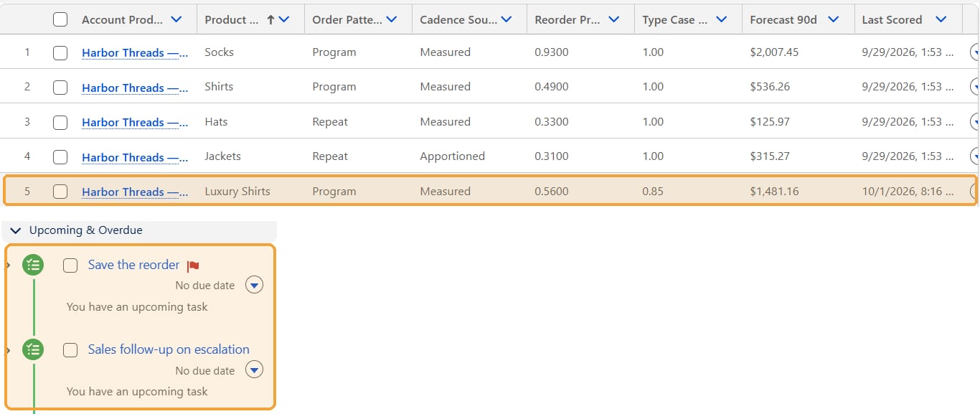The height and width of the screenshot is (414, 980).
Task: Sort by the Forecast 90d column header
Action: 783,20
